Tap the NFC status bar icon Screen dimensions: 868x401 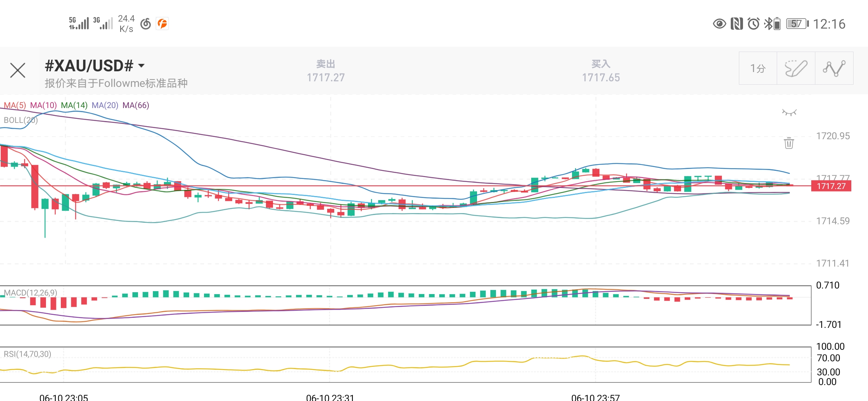pos(737,24)
